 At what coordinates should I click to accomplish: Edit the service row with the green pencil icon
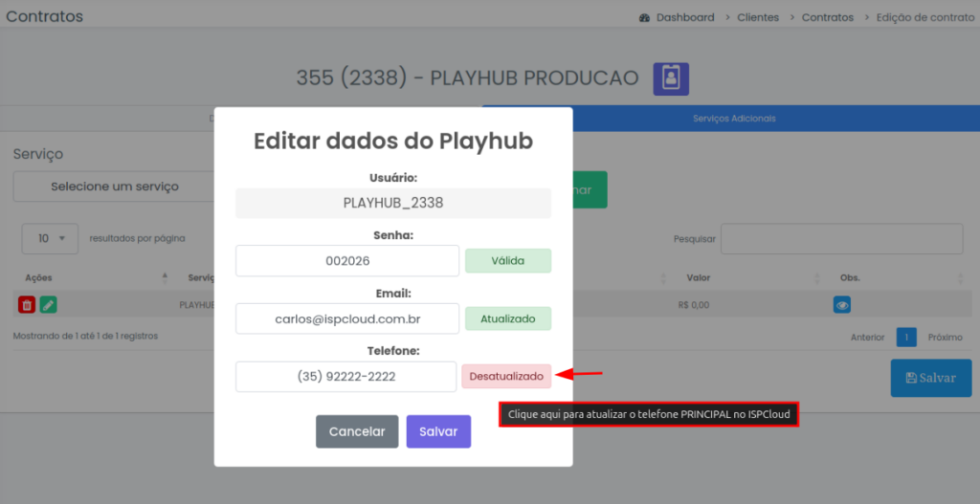pyautogui.click(x=48, y=305)
